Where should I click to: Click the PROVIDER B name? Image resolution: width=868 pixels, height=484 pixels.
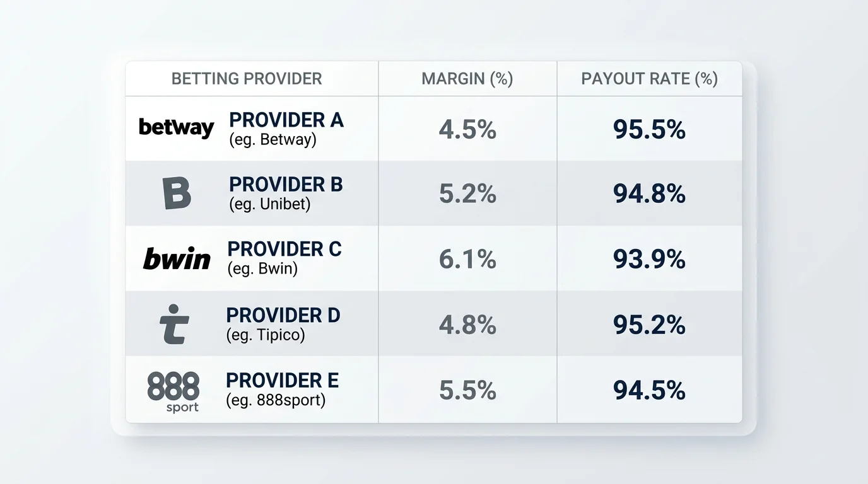(286, 185)
